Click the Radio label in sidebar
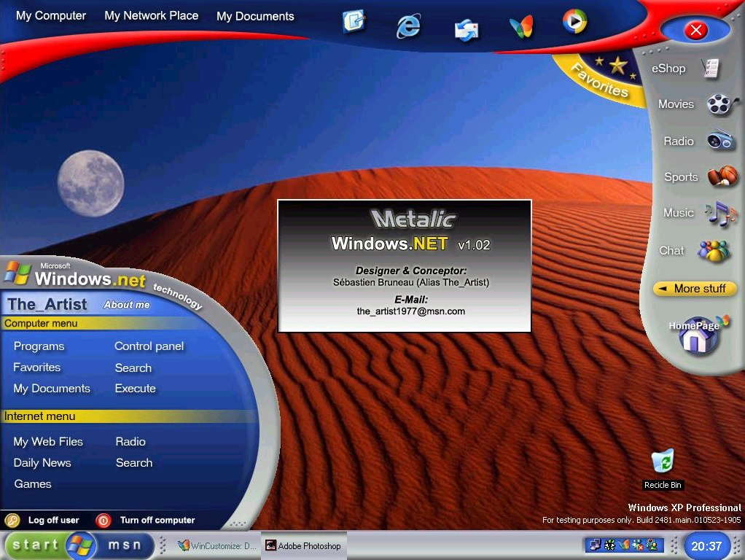This screenshot has height=560, width=745. 679,141
